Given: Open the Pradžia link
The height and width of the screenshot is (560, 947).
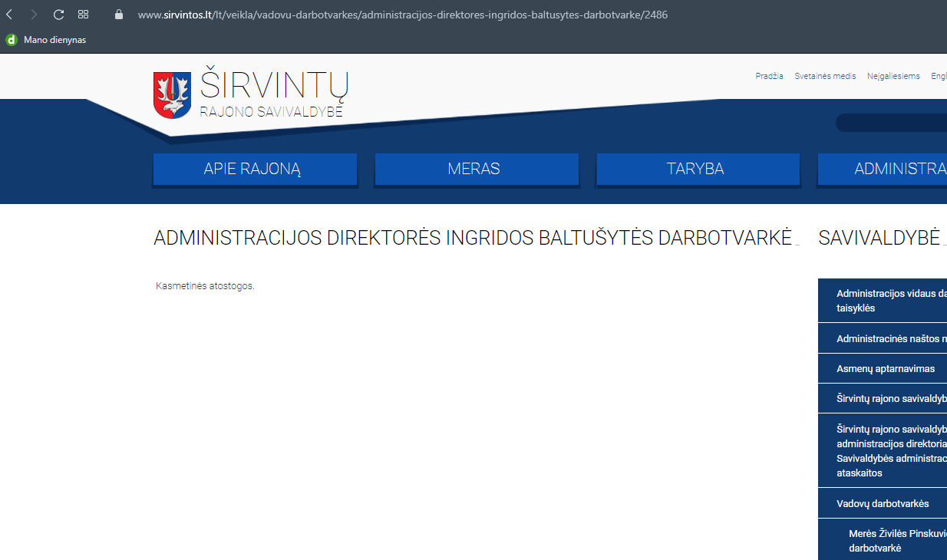Looking at the screenshot, I should [x=769, y=76].
